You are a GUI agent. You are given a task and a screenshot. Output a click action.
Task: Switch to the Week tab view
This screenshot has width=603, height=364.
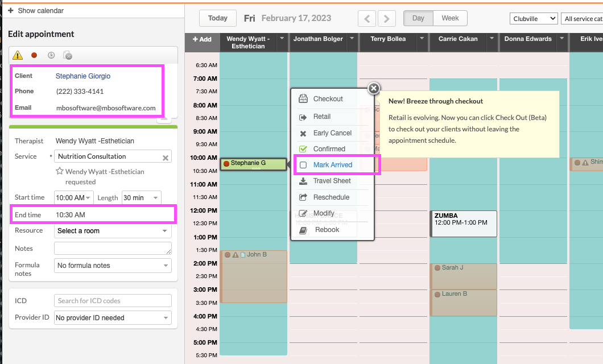click(450, 18)
